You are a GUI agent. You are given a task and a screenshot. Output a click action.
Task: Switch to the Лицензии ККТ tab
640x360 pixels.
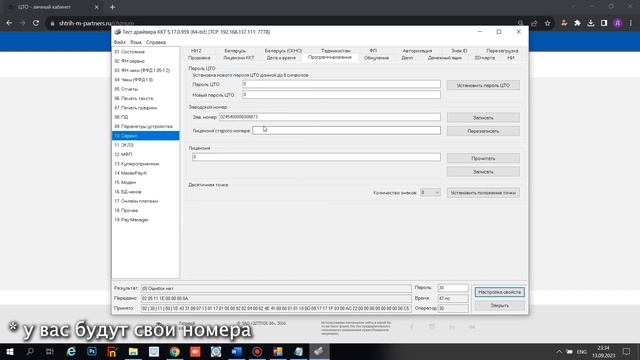239,58
